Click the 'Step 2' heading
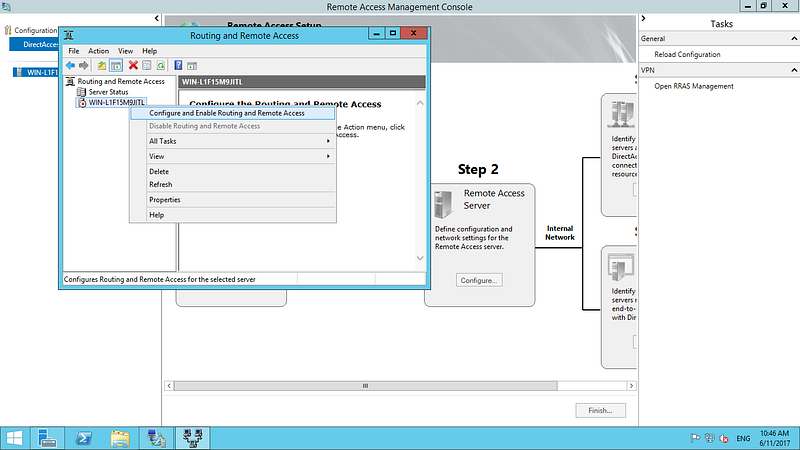The width and height of the screenshot is (800, 450). click(478, 169)
